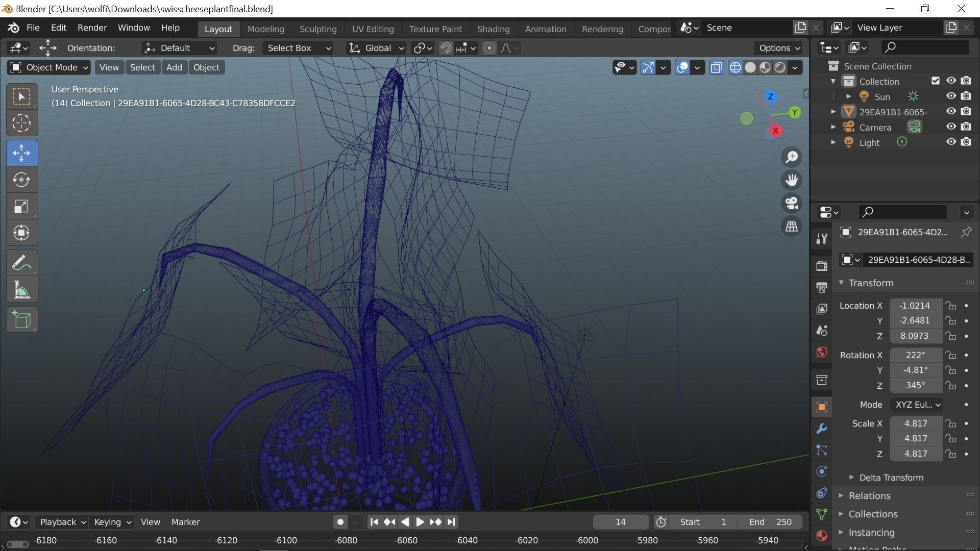Choose the Add Cube tool
The image size is (980, 551).
click(21, 320)
